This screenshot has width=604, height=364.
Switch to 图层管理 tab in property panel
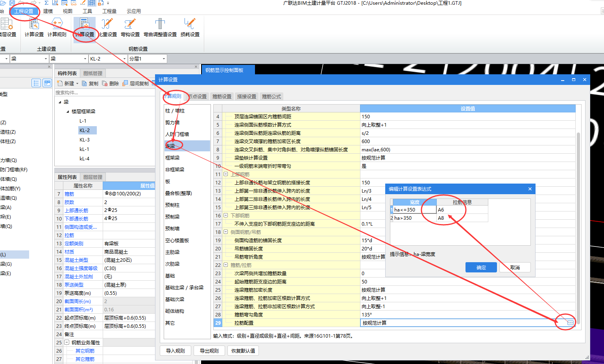point(93,177)
